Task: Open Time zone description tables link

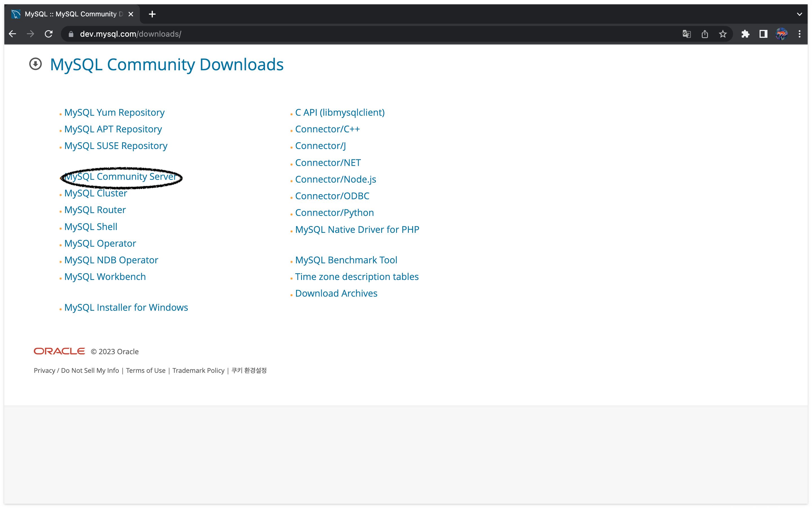Action: coord(357,277)
